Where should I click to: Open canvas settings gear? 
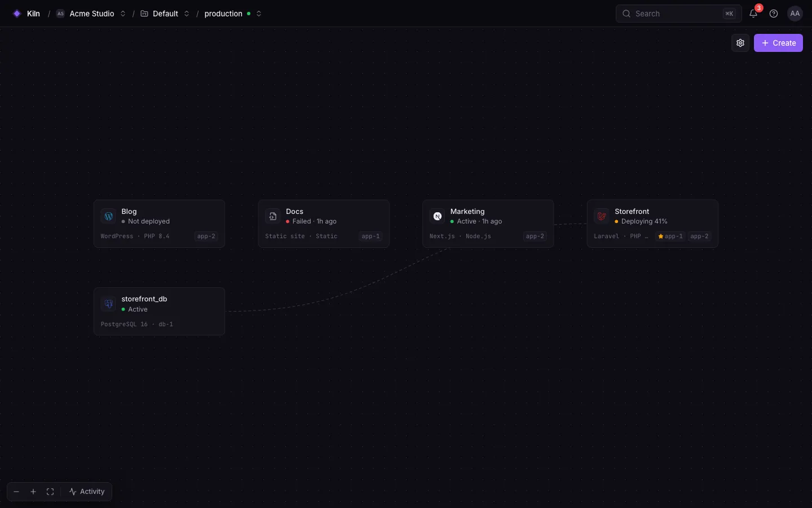tap(740, 43)
